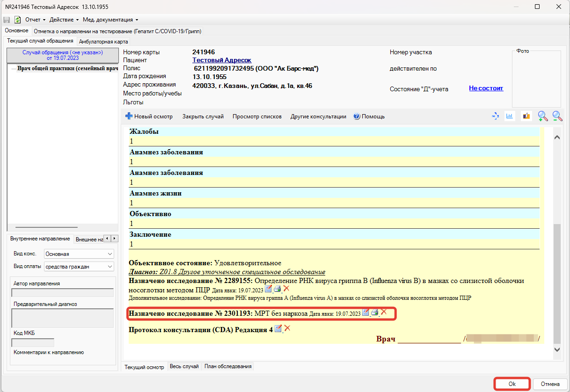The image size is (570, 392).
Task: Delete study № 2301193 with red cross
Action: [384, 312]
